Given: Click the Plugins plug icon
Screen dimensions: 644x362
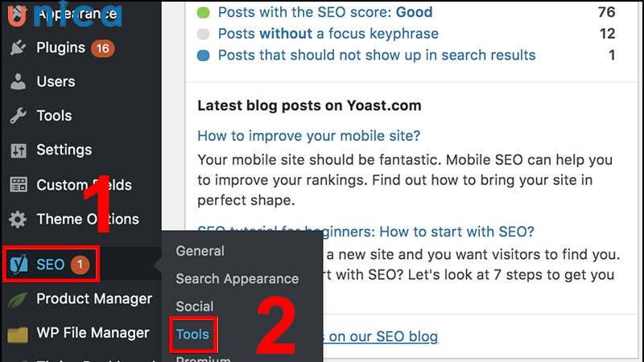Looking at the screenshot, I should click(18, 48).
